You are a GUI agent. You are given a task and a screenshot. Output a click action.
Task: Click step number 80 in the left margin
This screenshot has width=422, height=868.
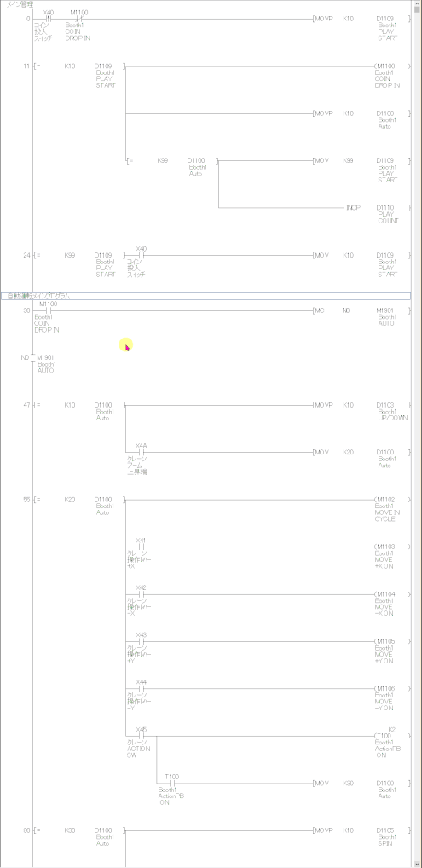26,831
